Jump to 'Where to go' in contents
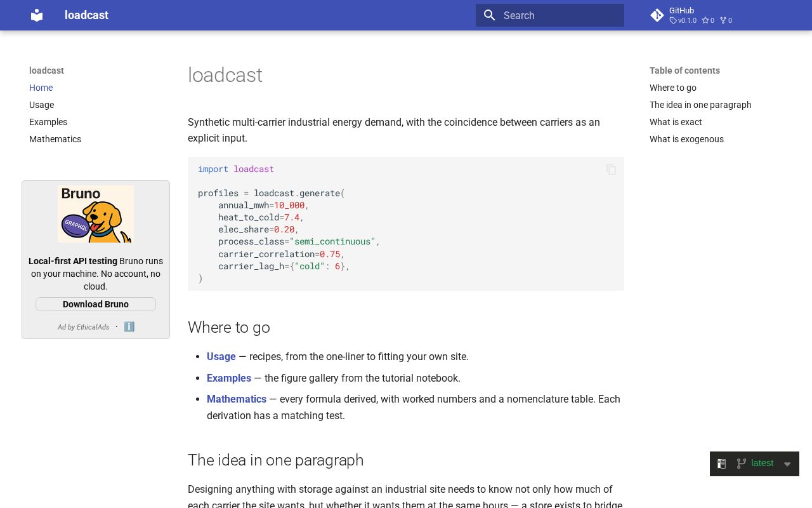The height and width of the screenshot is (508, 812). pyautogui.click(x=673, y=88)
